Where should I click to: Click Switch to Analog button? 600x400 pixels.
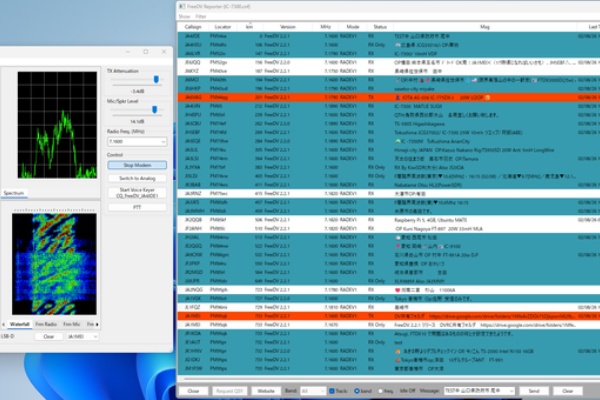137,178
